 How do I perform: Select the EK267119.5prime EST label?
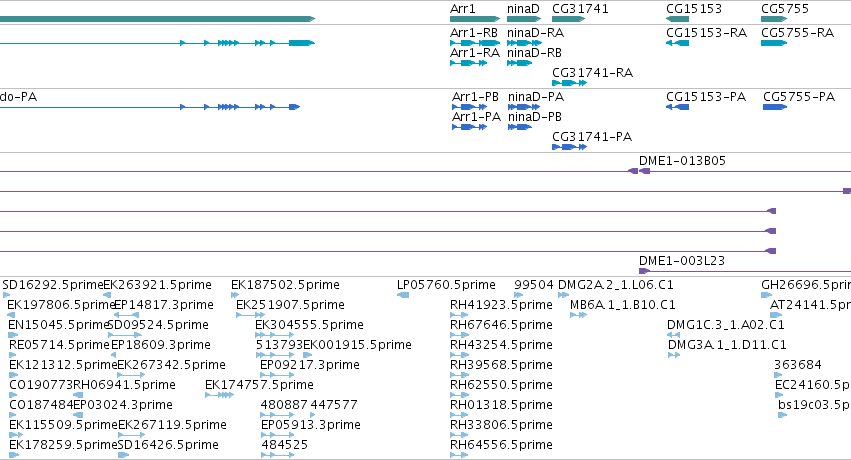pos(172,425)
